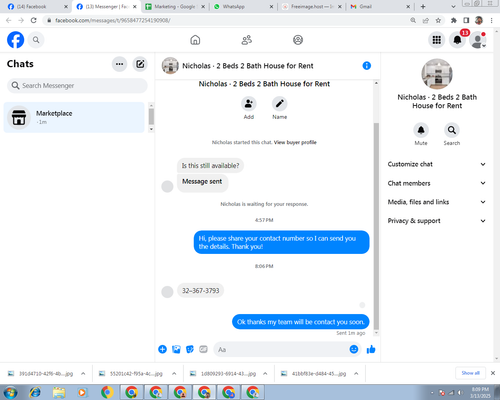Go to Facebook Home icon
This screenshot has width=500, height=400.
(x=195, y=40)
